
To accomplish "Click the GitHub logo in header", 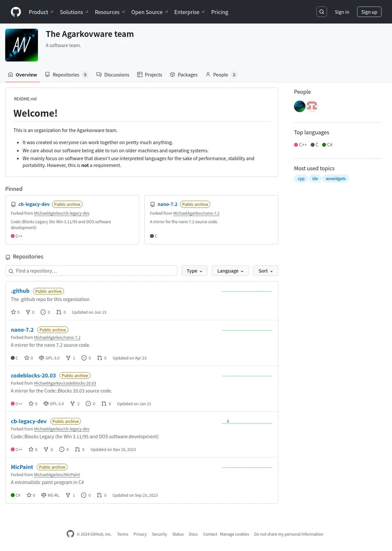I will pos(16,12).
